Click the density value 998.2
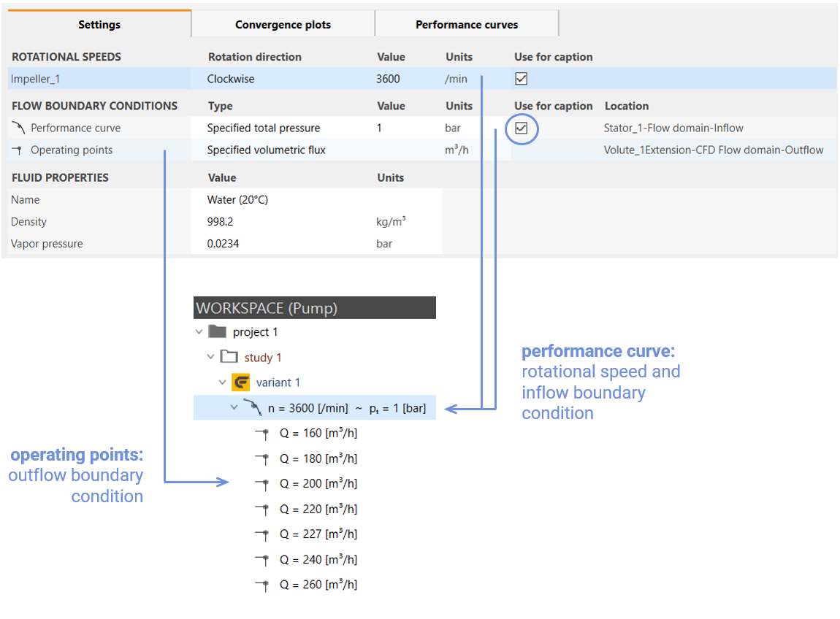This screenshot has height=619, width=840. pos(220,222)
